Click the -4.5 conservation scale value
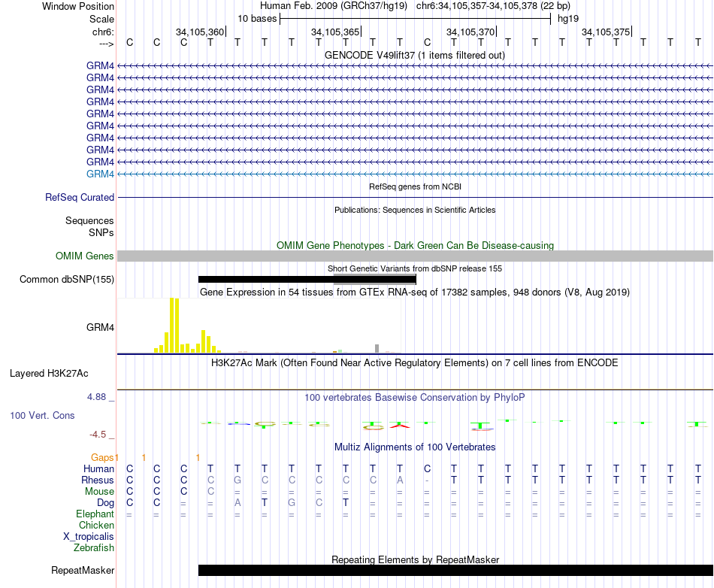Image resolution: width=714 pixels, height=588 pixels. pos(98,434)
